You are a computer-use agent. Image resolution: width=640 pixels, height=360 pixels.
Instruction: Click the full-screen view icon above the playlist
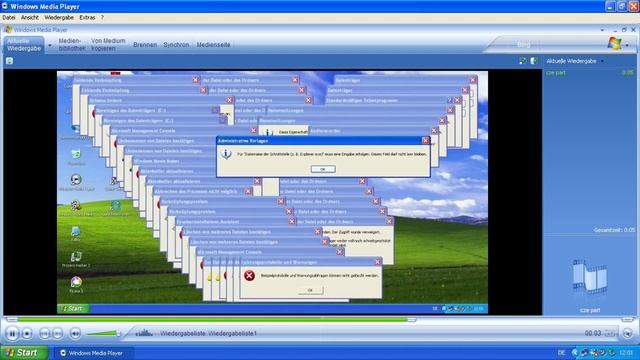(x=523, y=61)
